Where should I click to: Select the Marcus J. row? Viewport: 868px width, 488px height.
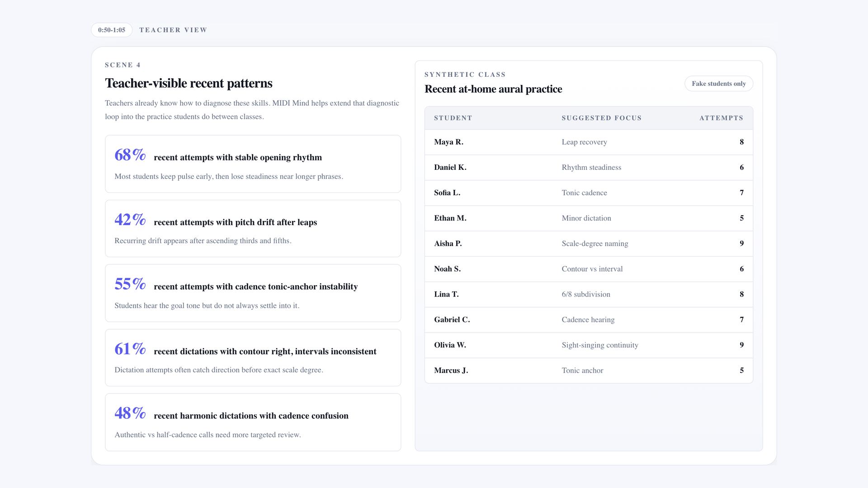click(x=589, y=370)
